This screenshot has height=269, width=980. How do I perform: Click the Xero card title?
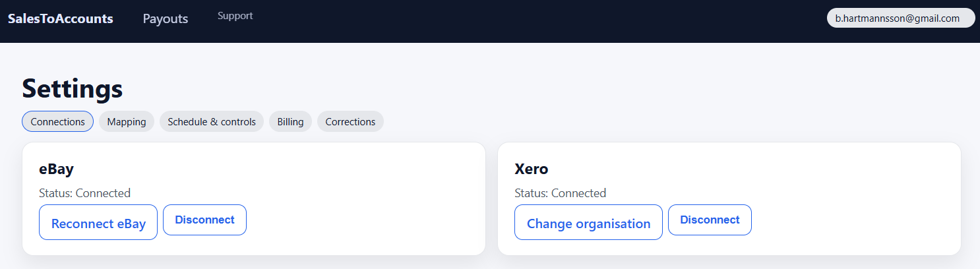[532, 169]
